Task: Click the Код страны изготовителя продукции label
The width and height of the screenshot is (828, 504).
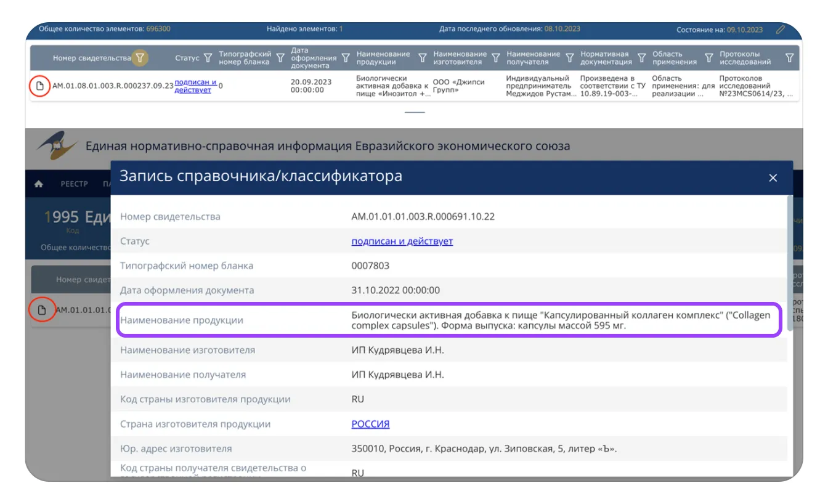Action: (205, 399)
